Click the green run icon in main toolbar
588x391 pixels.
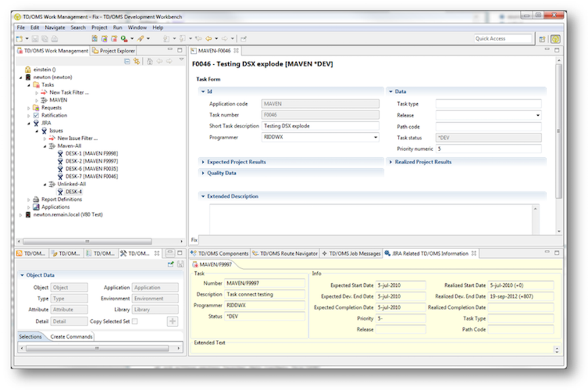pos(123,39)
